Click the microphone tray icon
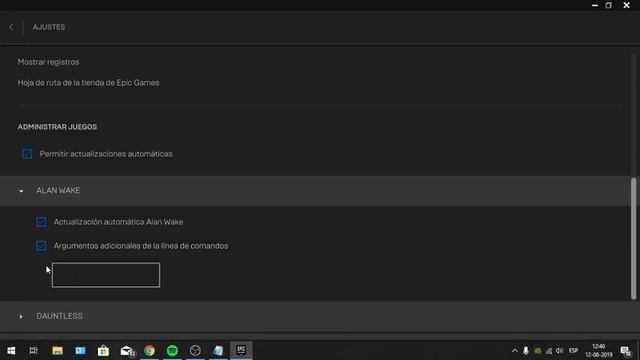640x360 pixels. tap(526, 351)
